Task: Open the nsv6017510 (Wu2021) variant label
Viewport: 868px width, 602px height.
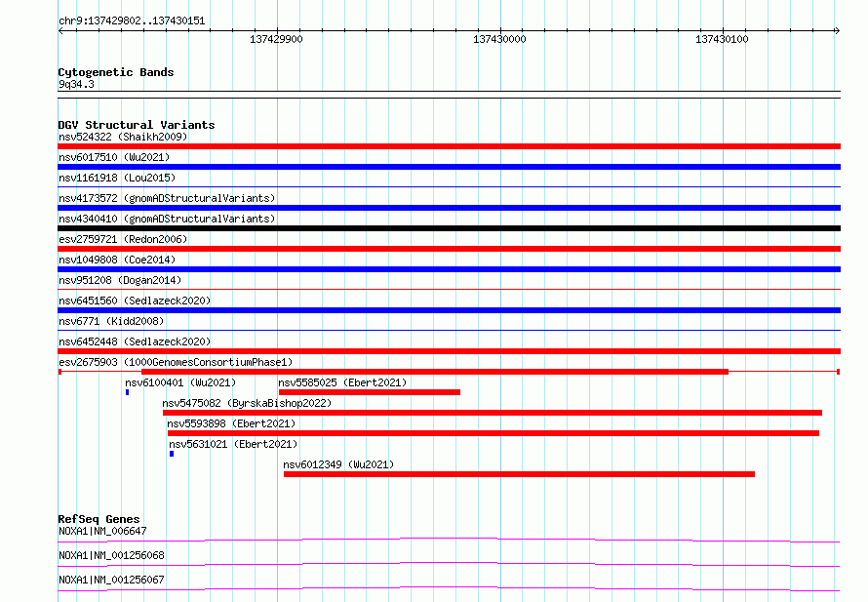Action: pyautogui.click(x=114, y=157)
